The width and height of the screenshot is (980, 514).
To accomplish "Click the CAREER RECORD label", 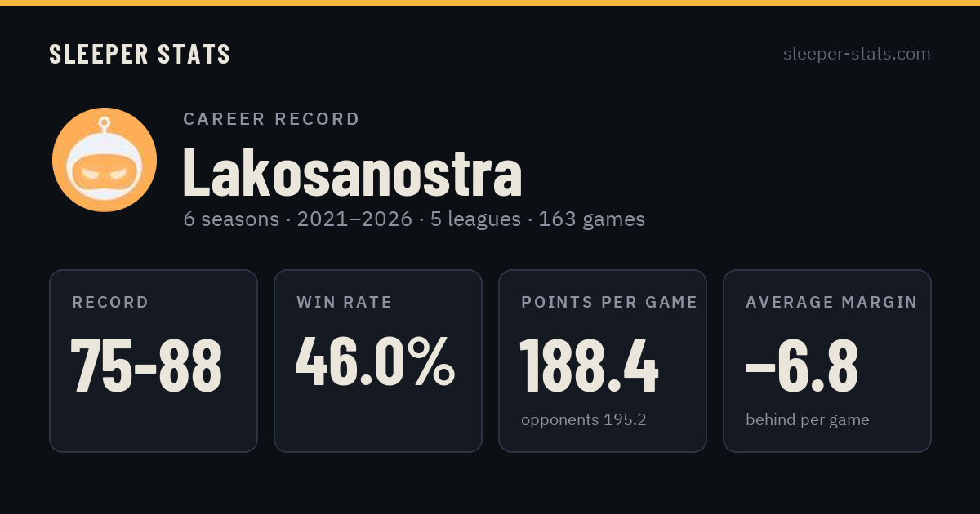I will [x=271, y=119].
